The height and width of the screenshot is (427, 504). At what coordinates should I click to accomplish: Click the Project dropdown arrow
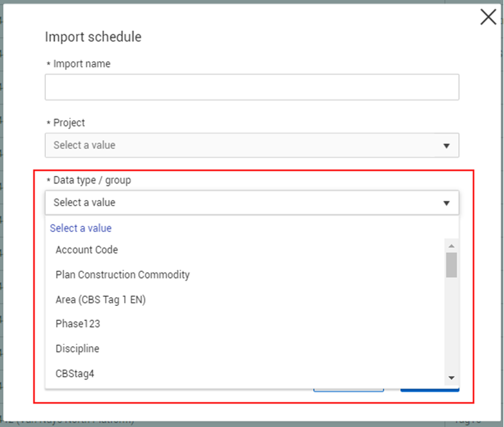[x=446, y=146]
